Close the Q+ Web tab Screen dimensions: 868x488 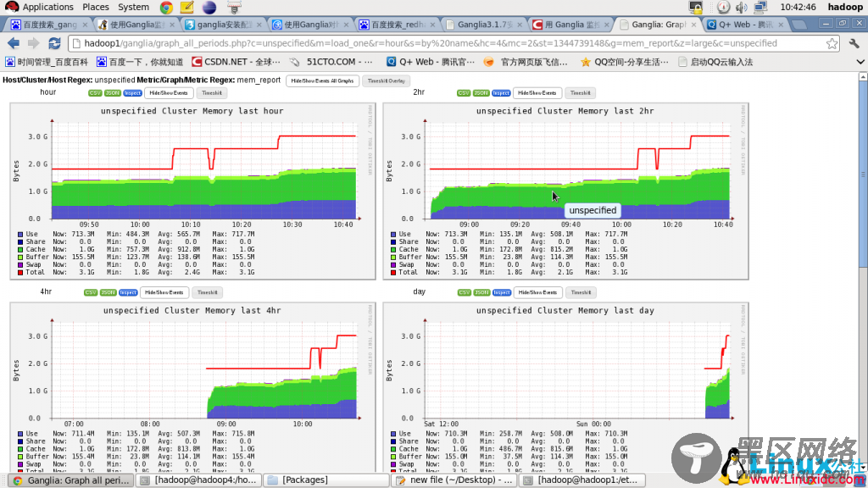(781, 25)
